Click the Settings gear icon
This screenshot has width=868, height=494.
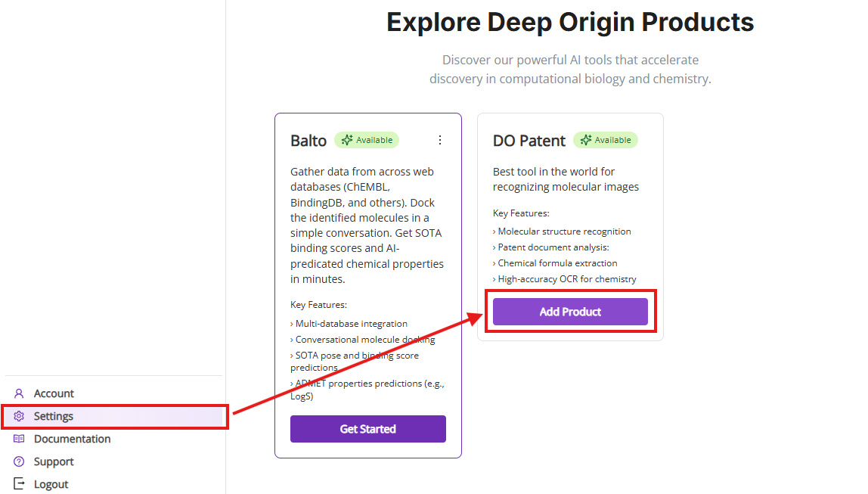click(20, 416)
